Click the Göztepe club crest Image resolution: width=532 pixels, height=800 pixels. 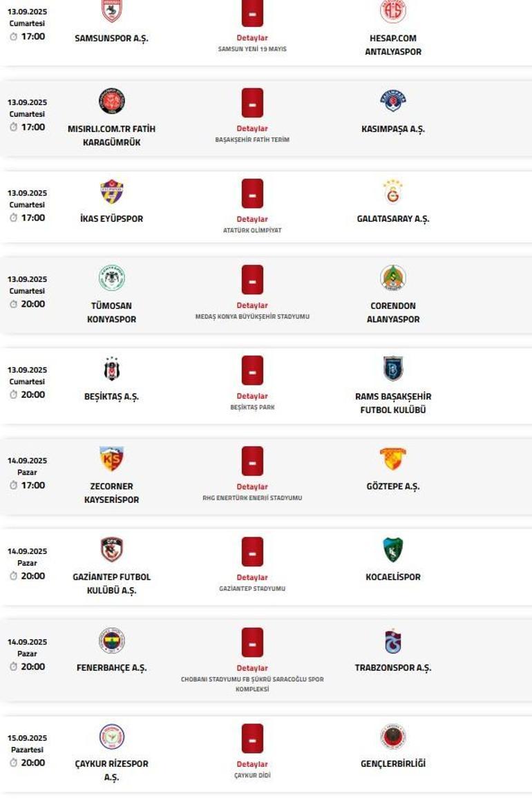tap(392, 459)
